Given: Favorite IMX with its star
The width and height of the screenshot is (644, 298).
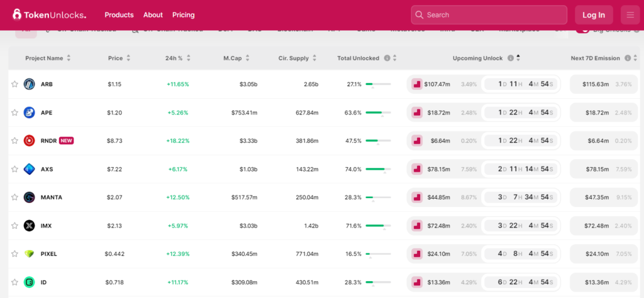Looking at the screenshot, I should [15, 226].
